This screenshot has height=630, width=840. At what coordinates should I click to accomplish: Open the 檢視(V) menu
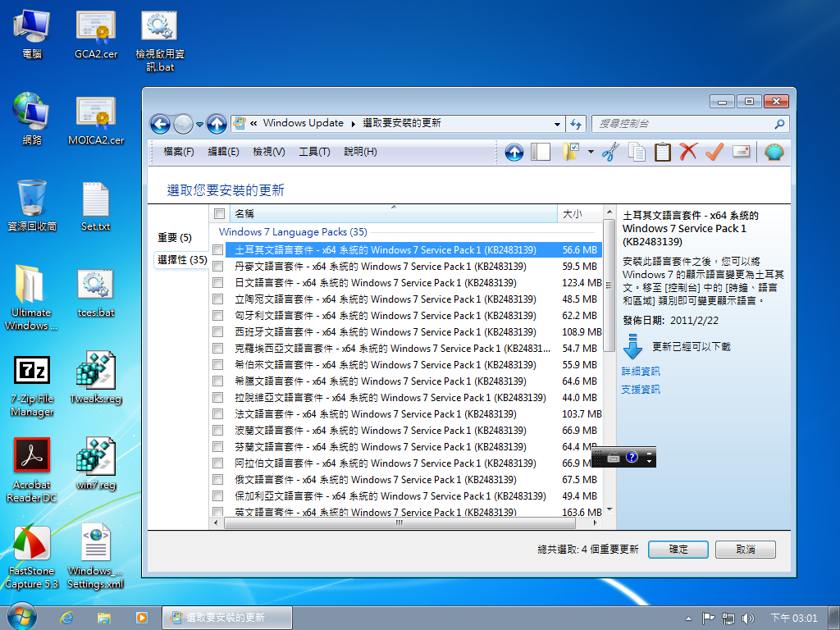(269, 152)
